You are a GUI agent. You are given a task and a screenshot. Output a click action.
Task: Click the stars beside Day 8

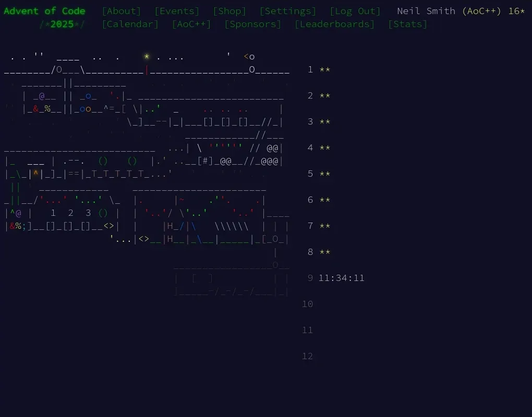[x=324, y=252]
